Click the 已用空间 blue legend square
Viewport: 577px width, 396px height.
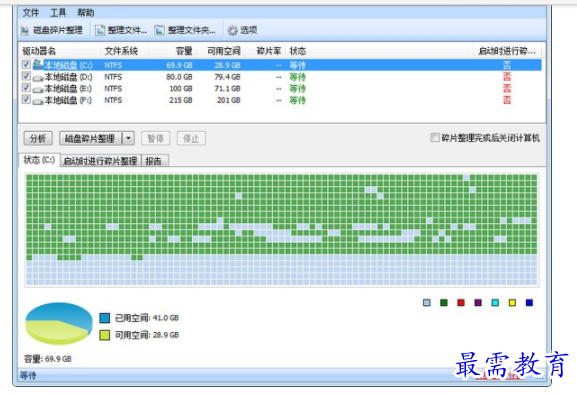pyautogui.click(x=105, y=318)
